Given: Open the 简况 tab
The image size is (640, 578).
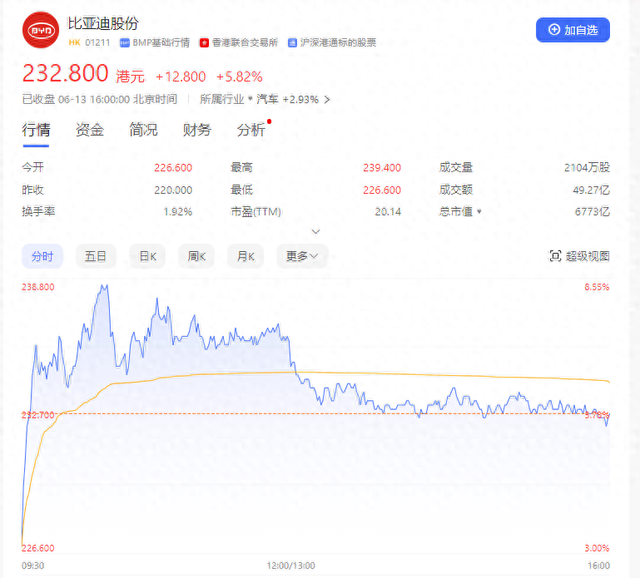Looking at the screenshot, I should [143, 130].
